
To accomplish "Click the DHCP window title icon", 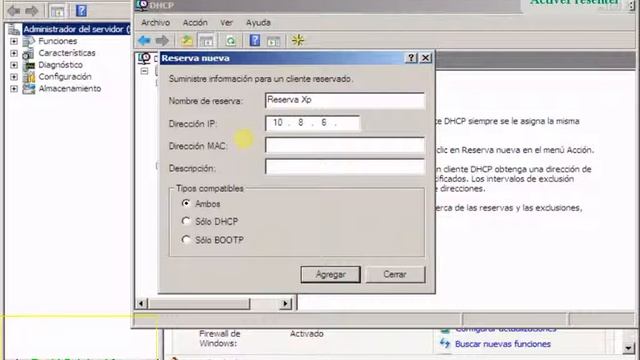I will (x=142, y=5).
